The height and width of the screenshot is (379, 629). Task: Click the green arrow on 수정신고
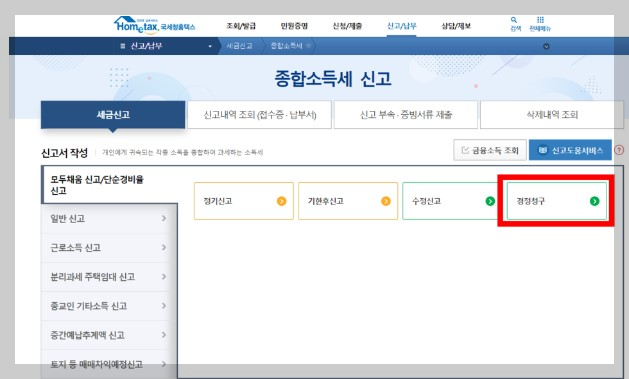(x=490, y=201)
